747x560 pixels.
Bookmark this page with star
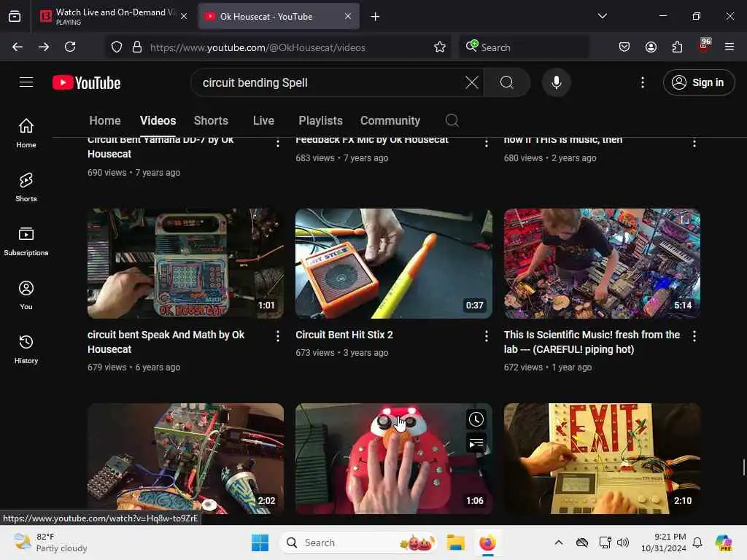(x=440, y=47)
